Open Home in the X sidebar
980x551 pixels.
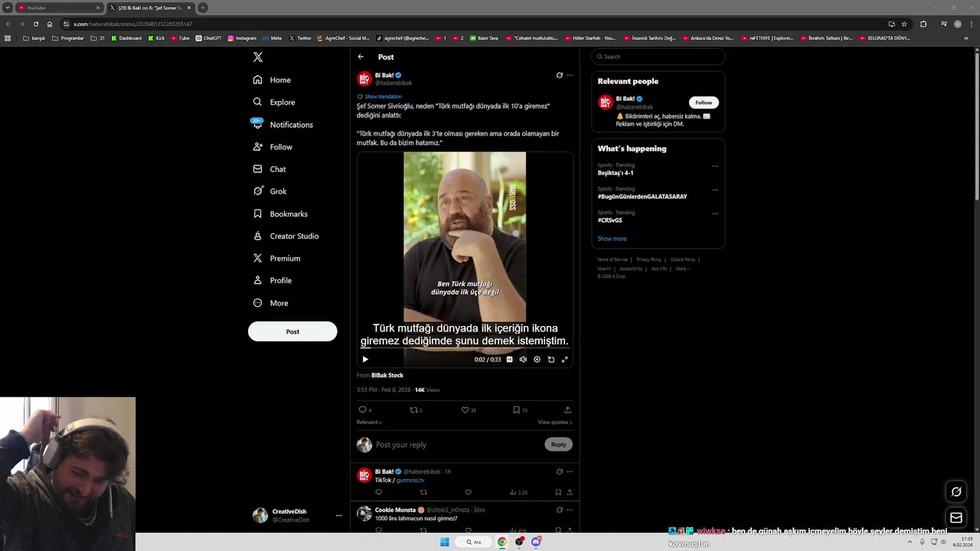[272, 80]
